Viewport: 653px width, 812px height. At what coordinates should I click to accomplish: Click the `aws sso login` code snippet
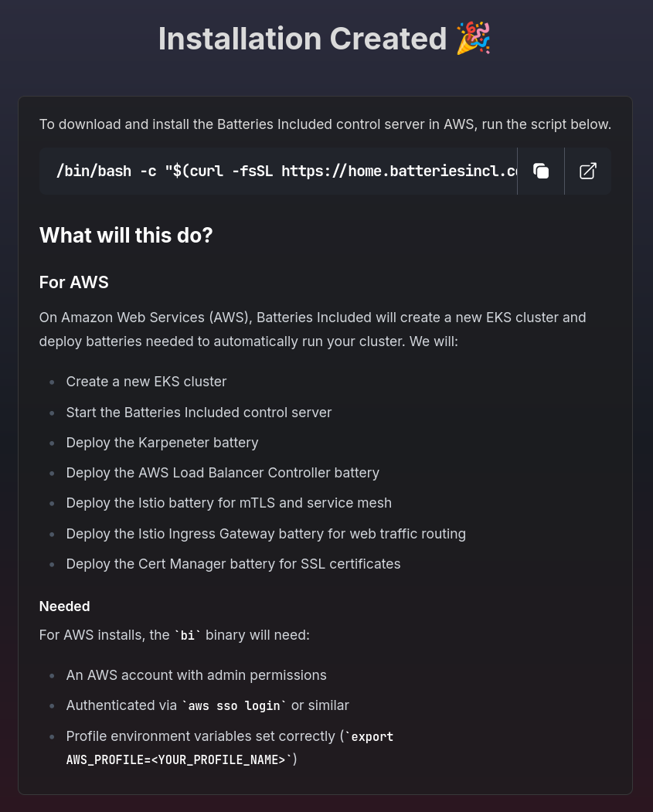234,706
